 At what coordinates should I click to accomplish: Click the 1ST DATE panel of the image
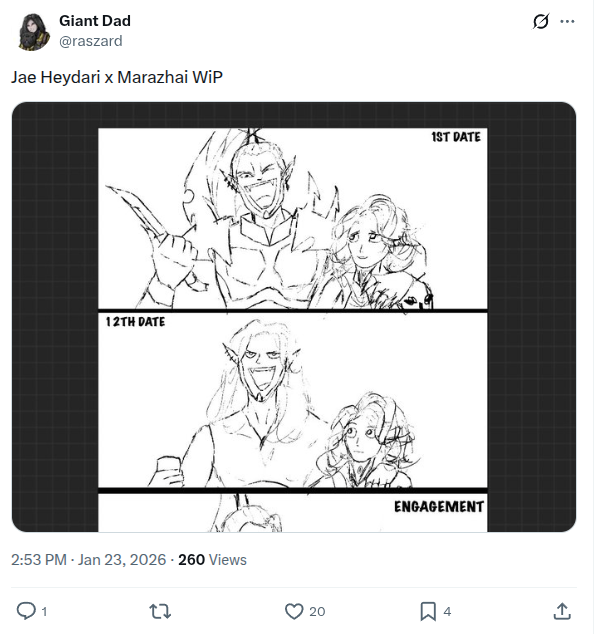293,219
